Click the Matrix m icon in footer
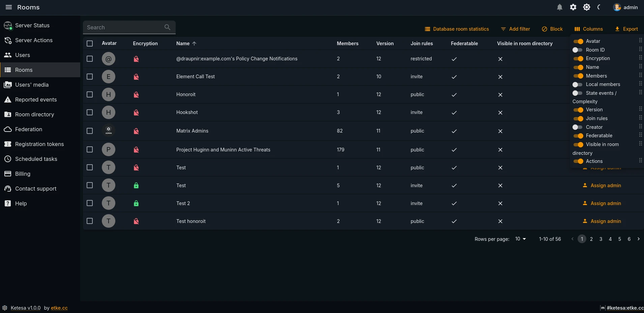 603,308
